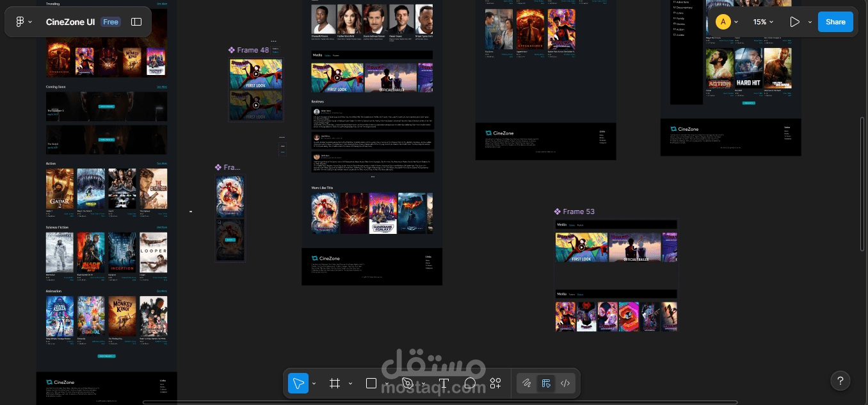This screenshot has height=405, width=868.
Task: Click the CineZone logo in center page footer
Action: pos(326,258)
